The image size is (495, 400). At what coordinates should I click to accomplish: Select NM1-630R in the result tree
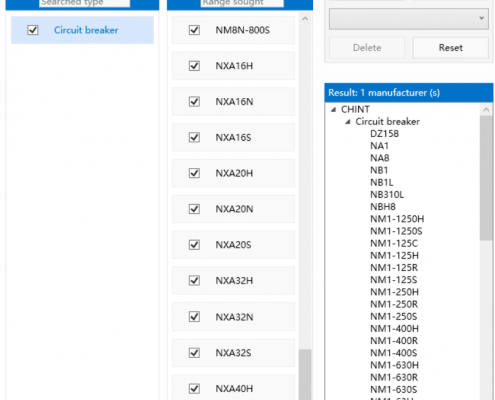tap(394, 377)
